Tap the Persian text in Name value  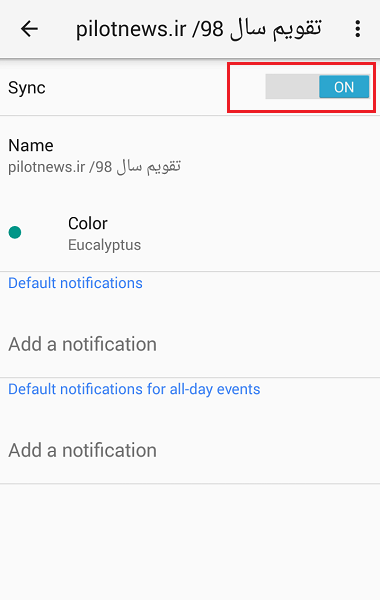point(148,167)
